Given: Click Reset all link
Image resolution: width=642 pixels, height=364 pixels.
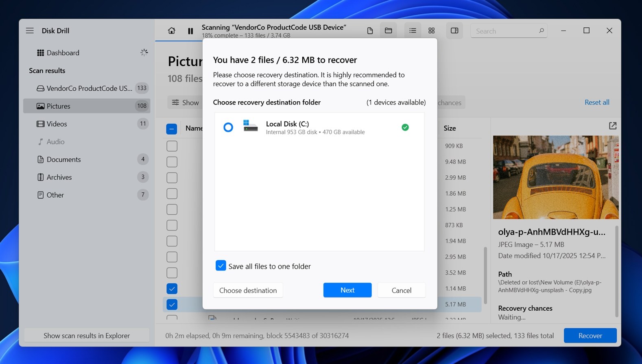Looking at the screenshot, I should [x=596, y=102].
